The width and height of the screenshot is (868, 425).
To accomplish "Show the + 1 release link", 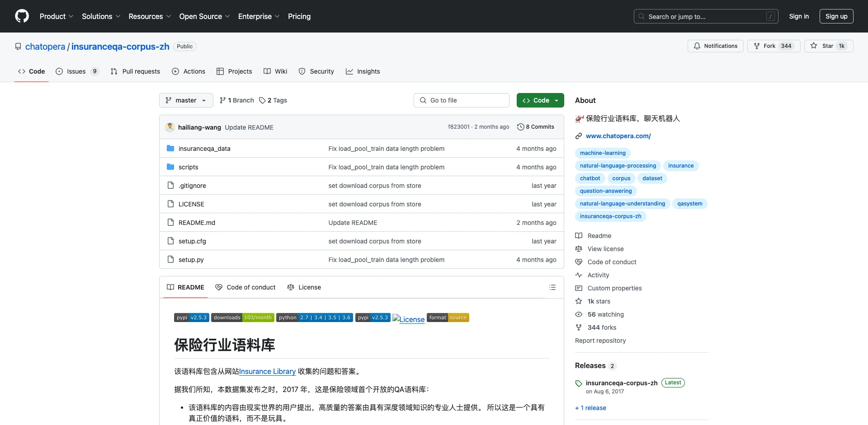I will 590,408.
